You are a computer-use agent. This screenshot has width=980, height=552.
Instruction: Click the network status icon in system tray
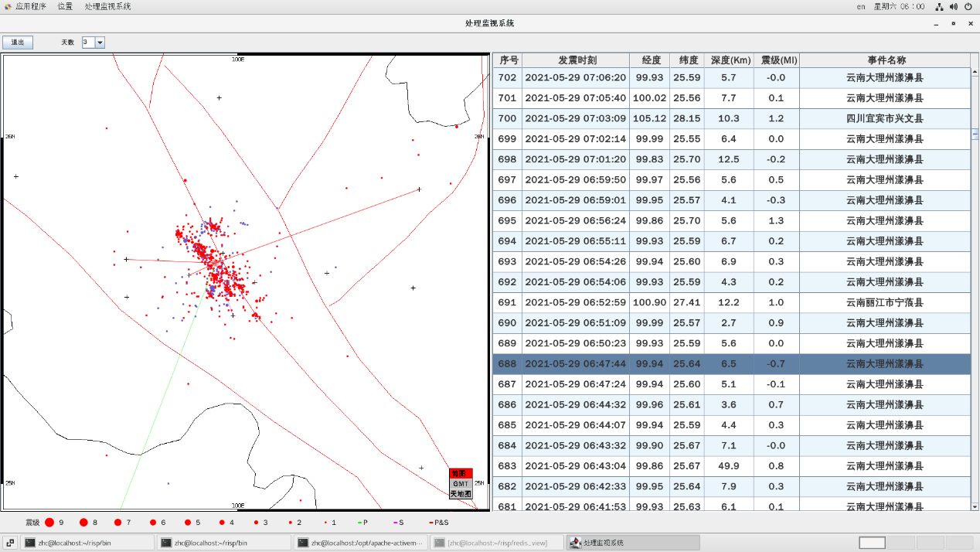[939, 6]
